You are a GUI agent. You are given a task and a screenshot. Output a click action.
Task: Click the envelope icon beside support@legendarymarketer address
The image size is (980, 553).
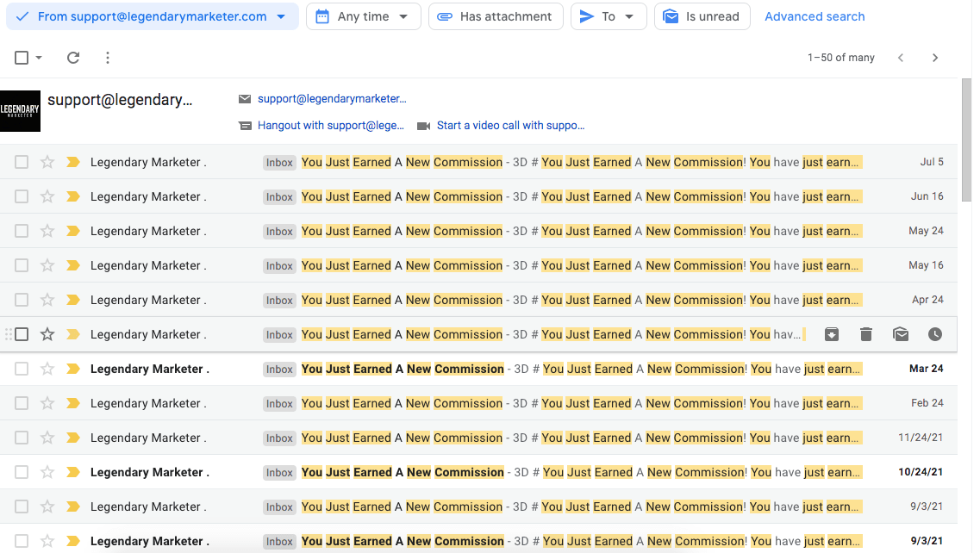point(245,99)
